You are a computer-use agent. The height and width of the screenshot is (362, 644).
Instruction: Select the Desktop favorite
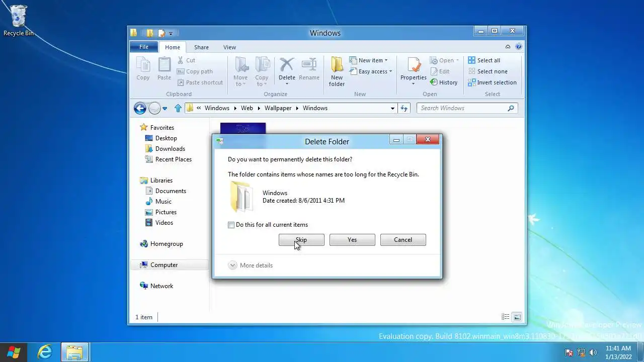pyautogui.click(x=161, y=138)
